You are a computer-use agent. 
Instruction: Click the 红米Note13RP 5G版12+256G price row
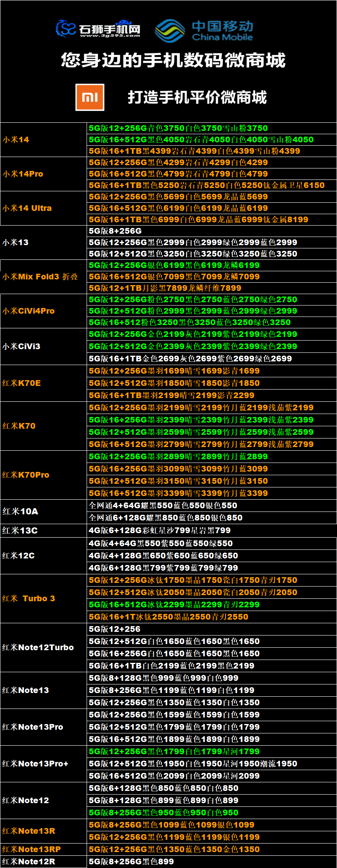174,849
